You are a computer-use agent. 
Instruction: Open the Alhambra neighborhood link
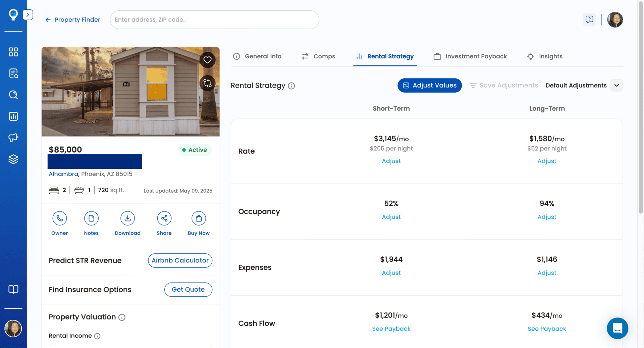[x=63, y=174]
